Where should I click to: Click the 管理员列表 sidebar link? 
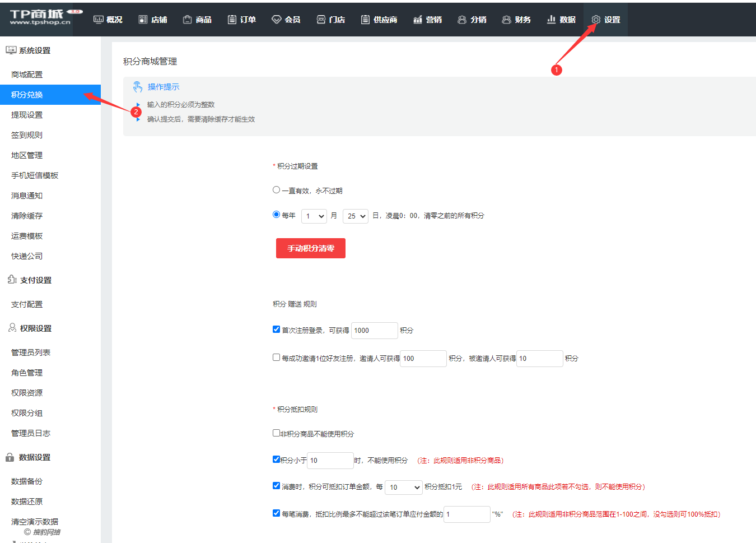pyautogui.click(x=31, y=352)
